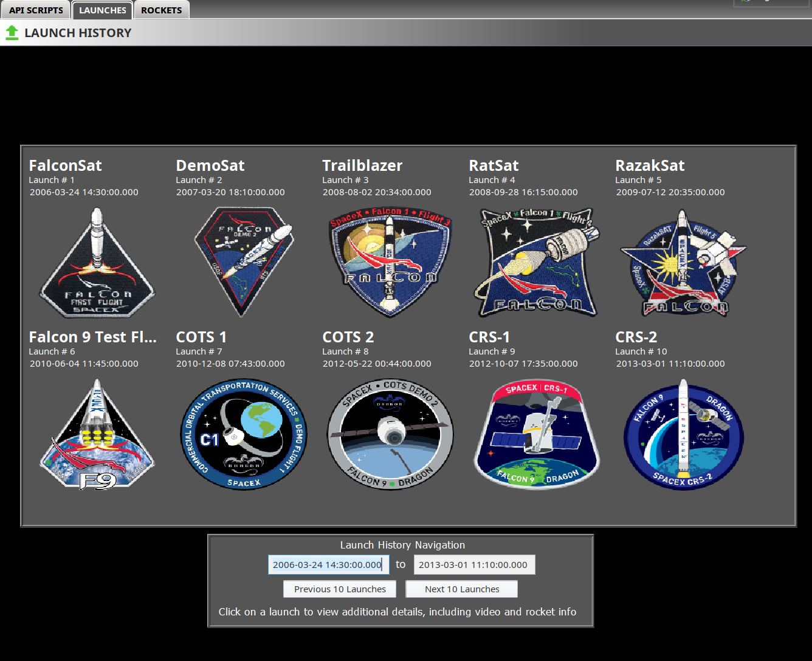The image size is (812, 661).
Task: Click the RazakSat title
Action: pyautogui.click(x=650, y=165)
